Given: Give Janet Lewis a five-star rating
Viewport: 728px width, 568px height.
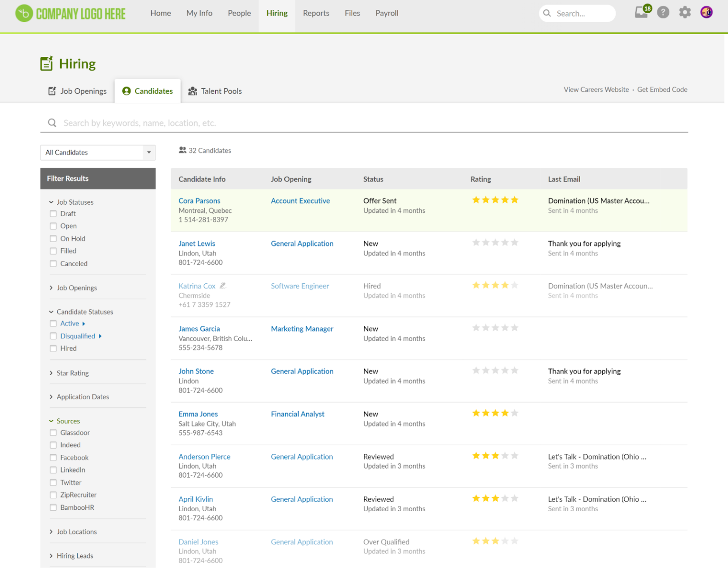Looking at the screenshot, I should click(x=515, y=242).
